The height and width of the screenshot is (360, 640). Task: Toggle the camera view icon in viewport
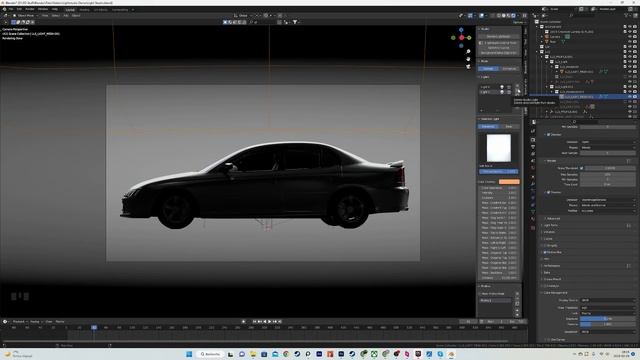468,66
